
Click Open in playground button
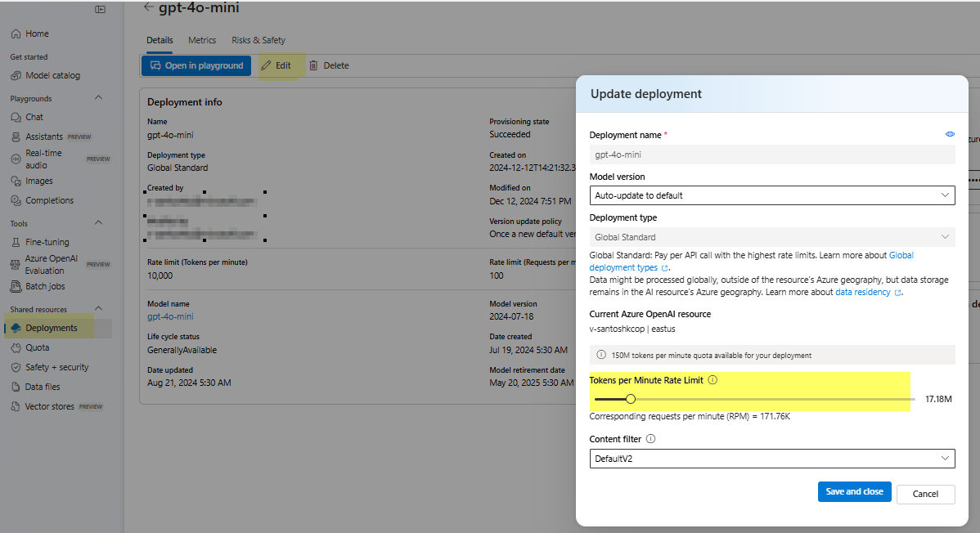(x=196, y=65)
